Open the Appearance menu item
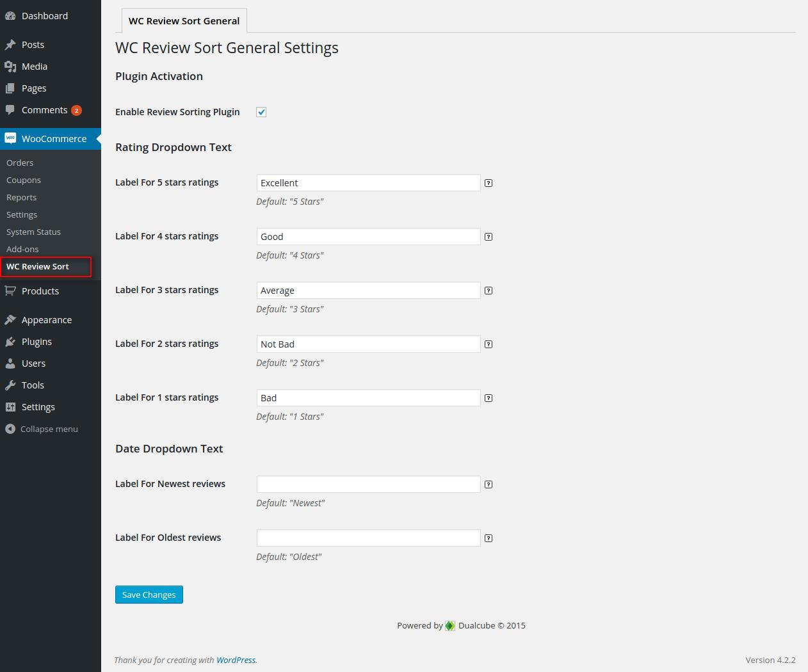This screenshot has width=808, height=672. click(51, 320)
